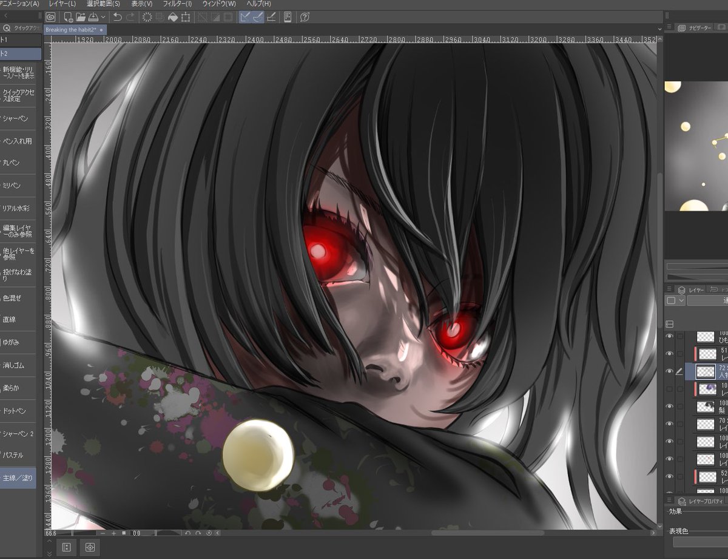Image resolution: width=728 pixels, height=560 pixels.
Task: Open the レイヤー(L) menu
Action: click(62, 4)
